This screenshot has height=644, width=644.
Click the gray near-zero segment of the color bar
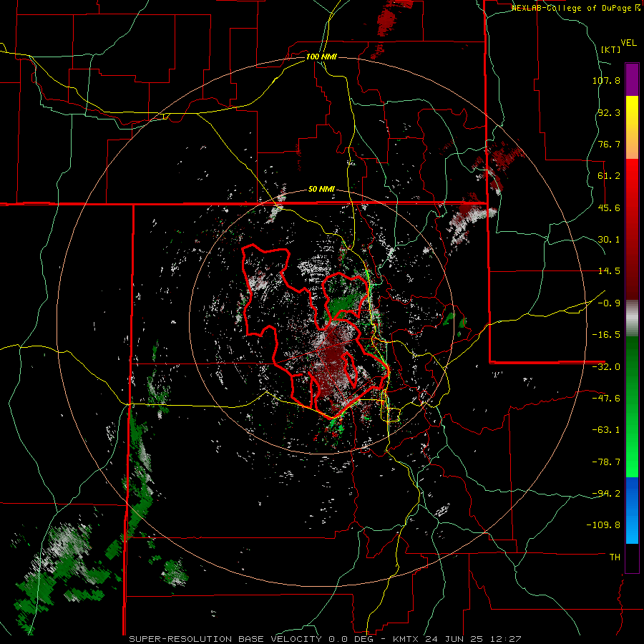tap(632, 318)
